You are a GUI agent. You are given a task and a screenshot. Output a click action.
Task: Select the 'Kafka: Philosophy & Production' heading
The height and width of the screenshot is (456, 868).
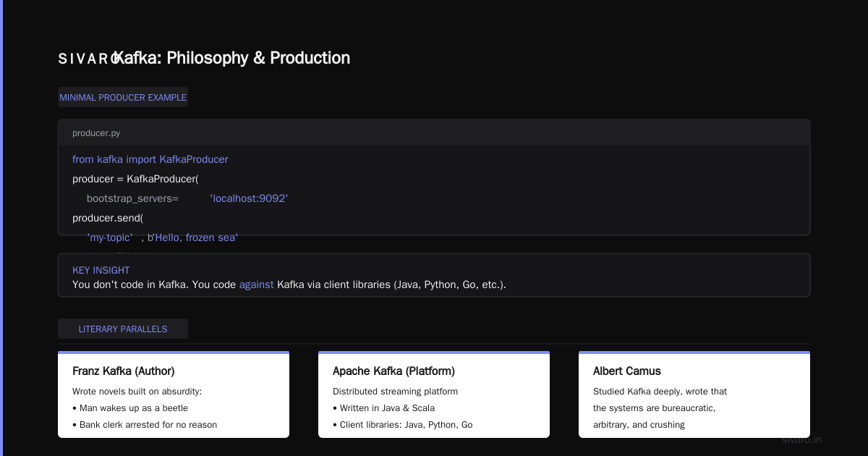[232, 58]
